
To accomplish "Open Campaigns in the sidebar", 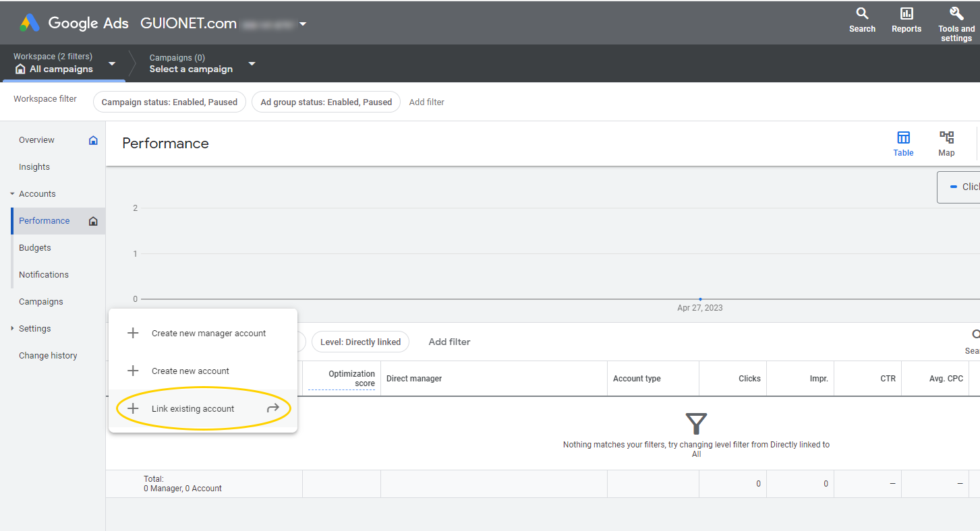I will click(x=41, y=302).
